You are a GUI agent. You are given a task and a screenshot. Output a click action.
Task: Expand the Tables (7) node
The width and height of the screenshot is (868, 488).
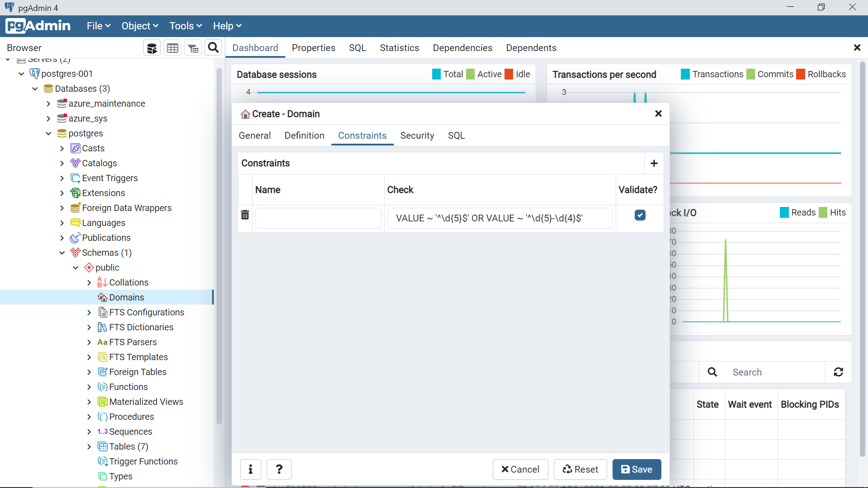pyautogui.click(x=89, y=446)
